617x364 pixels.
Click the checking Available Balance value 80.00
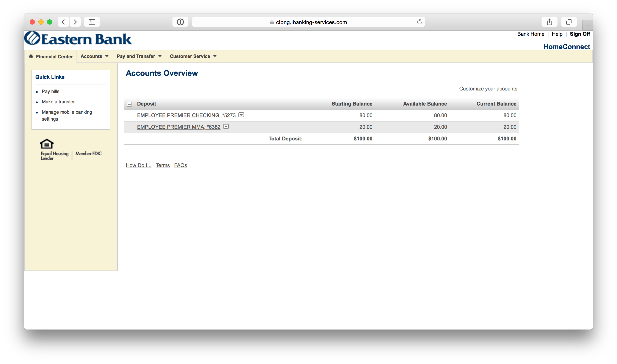tap(440, 115)
